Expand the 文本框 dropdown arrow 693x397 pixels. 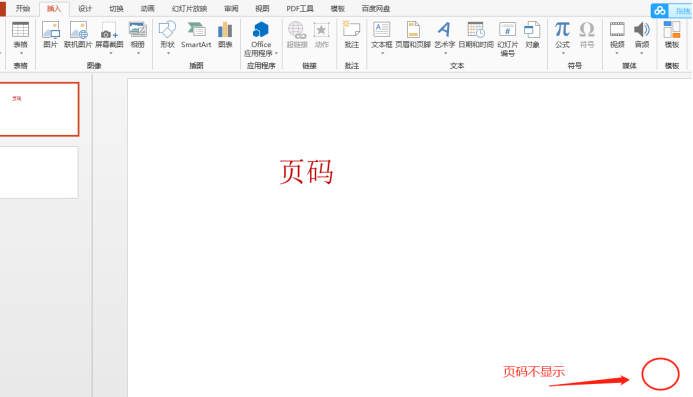[x=382, y=53]
